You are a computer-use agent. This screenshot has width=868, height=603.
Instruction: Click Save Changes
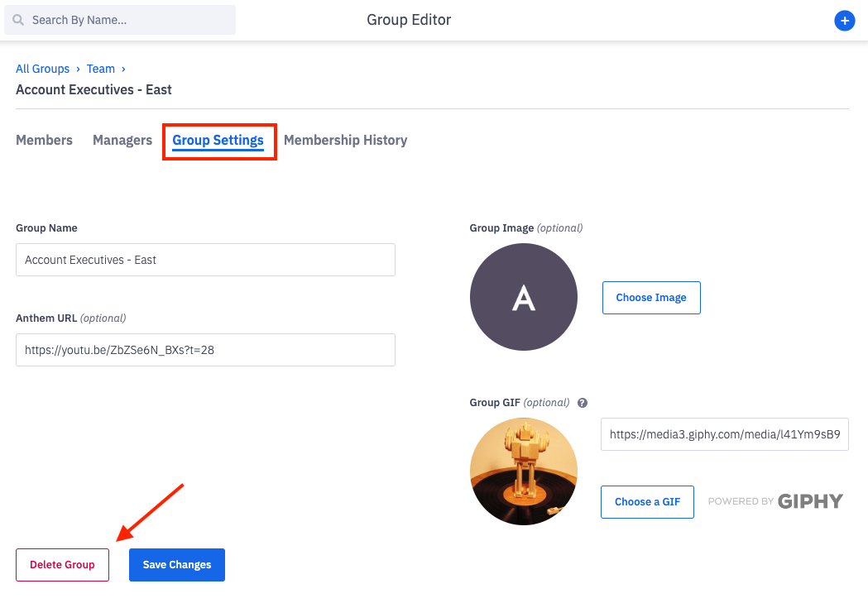[x=176, y=564]
